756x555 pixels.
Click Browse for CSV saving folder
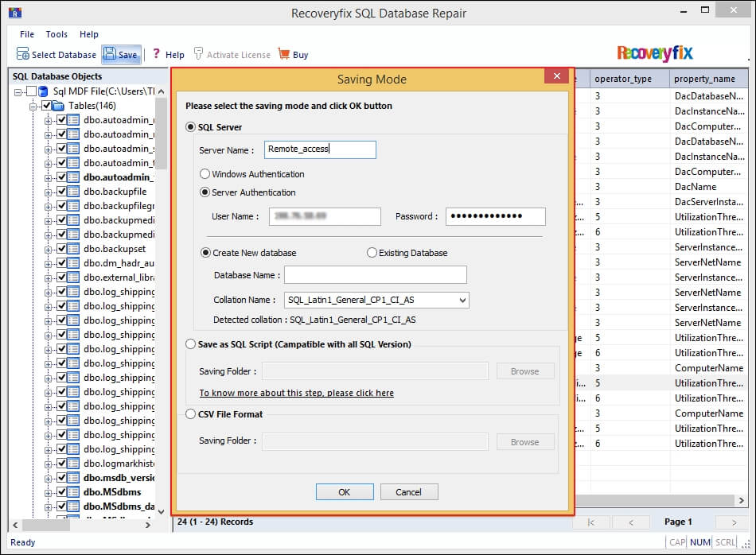(524, 442)
